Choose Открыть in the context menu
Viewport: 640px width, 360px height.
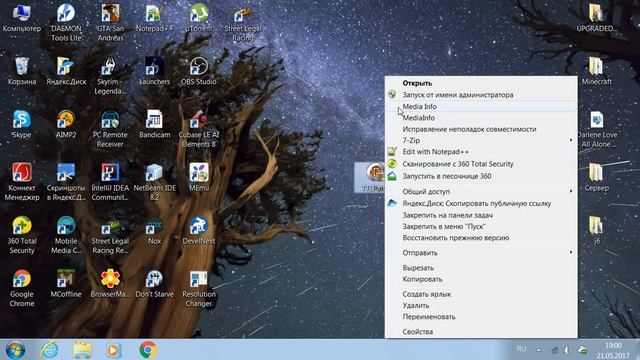tap(481, 83)
